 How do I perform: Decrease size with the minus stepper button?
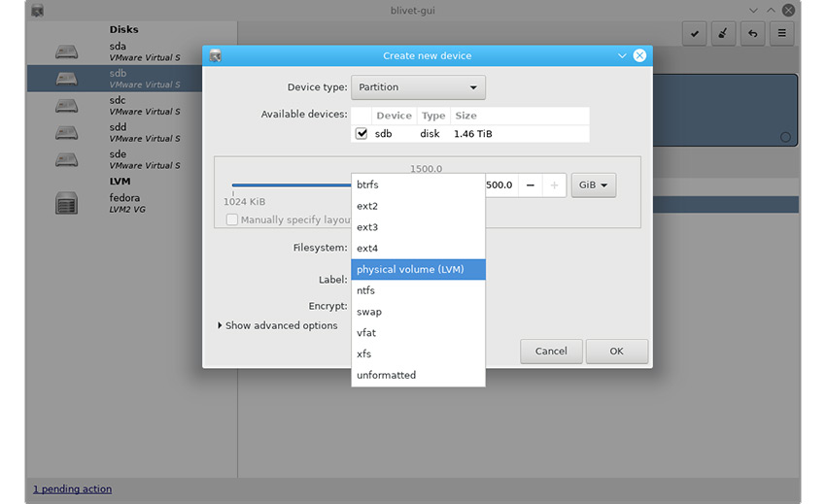(530, 185)
